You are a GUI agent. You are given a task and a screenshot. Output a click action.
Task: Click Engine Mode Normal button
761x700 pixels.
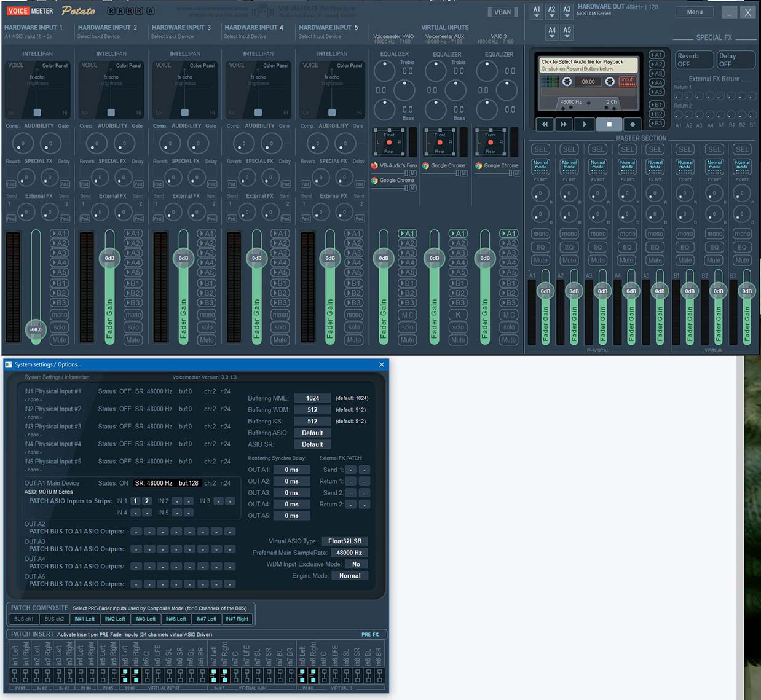[350, 576]
